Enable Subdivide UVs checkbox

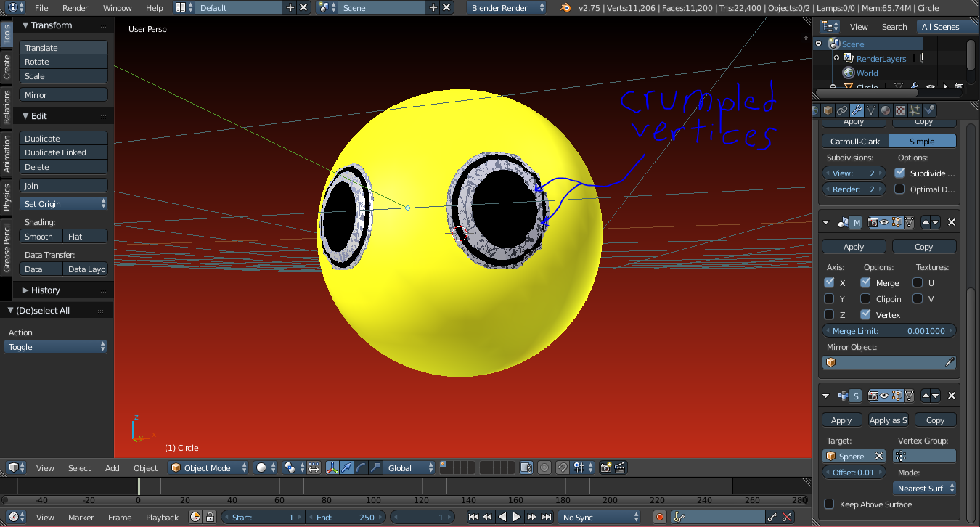(x=900, y=173)
